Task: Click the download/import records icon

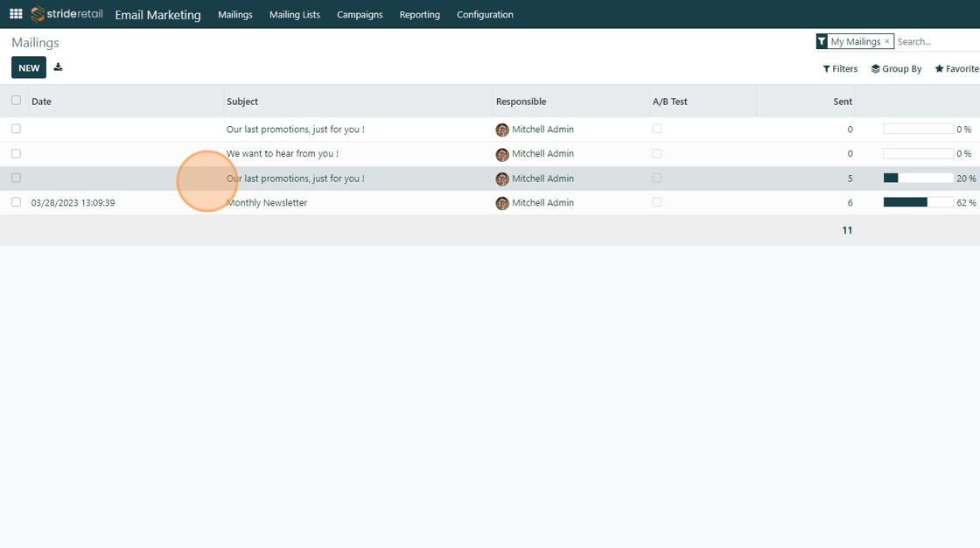Action: (58, 67)
